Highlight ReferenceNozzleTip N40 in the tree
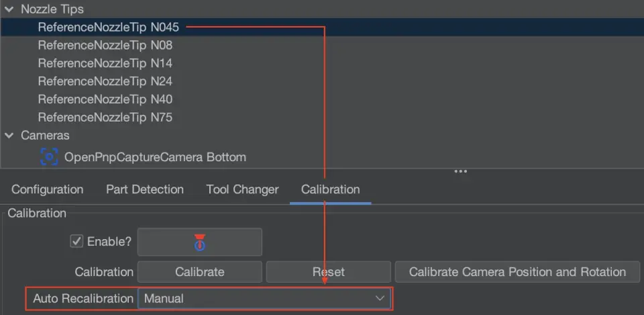This screenshot has width=644, height=315. coord(105,99)
